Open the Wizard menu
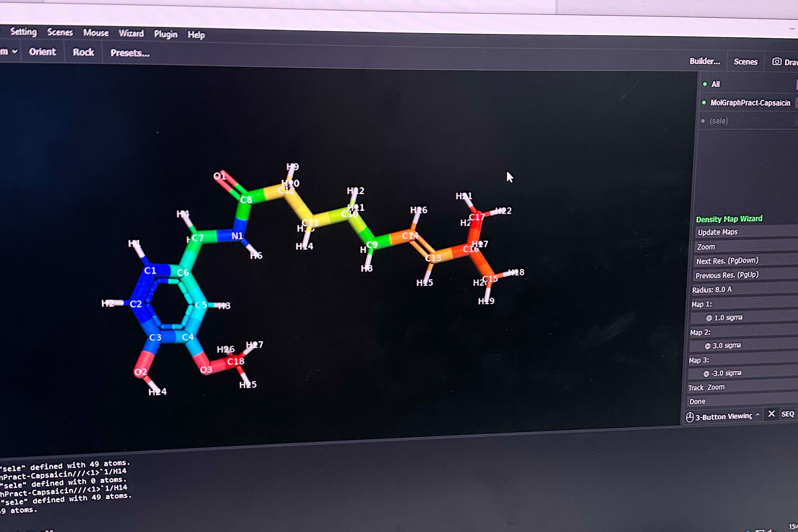798x532 pixels. pos(131,33)
